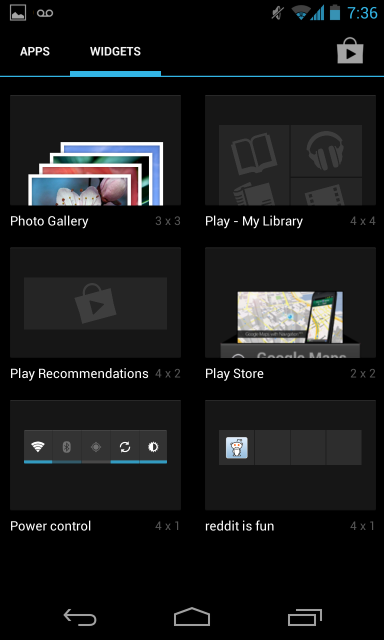
Task: Open the recent apps navigation button
Action: coord(304,617)
